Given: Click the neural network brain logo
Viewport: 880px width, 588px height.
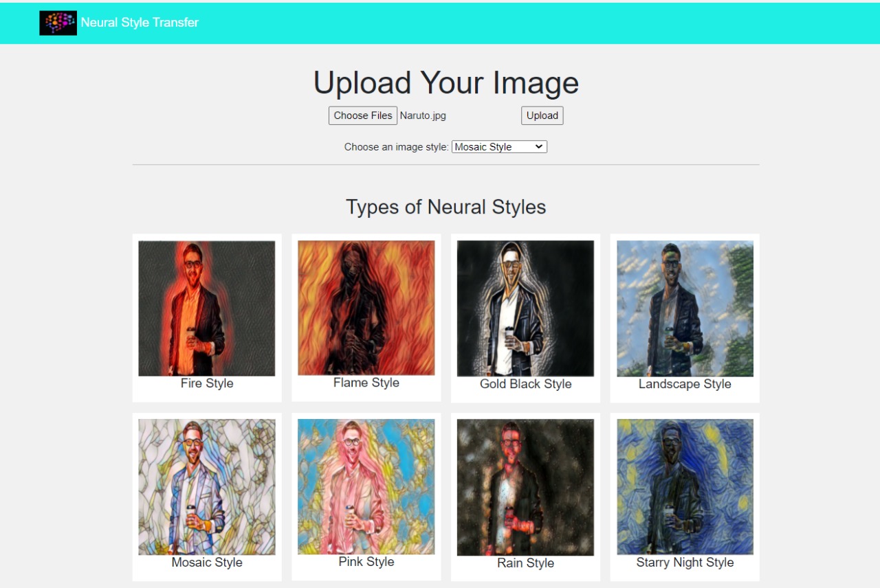Looking at the screenshot, I should point(58,22).
